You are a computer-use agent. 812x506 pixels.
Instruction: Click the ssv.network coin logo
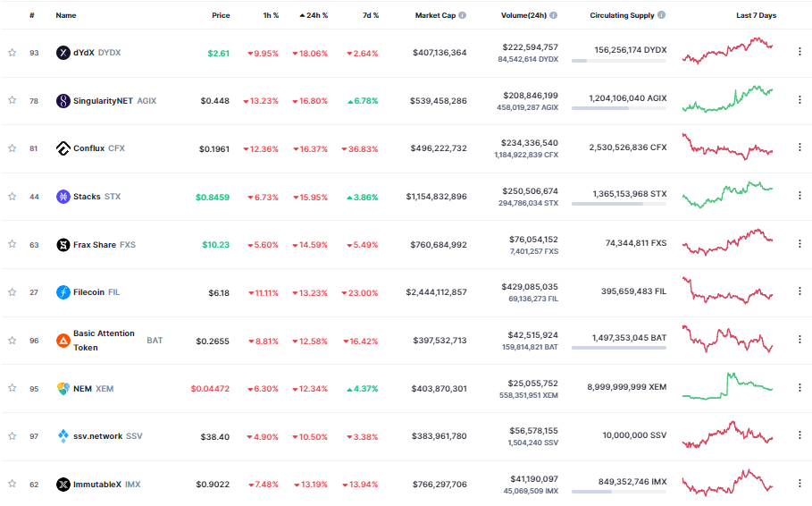point(63,436)
